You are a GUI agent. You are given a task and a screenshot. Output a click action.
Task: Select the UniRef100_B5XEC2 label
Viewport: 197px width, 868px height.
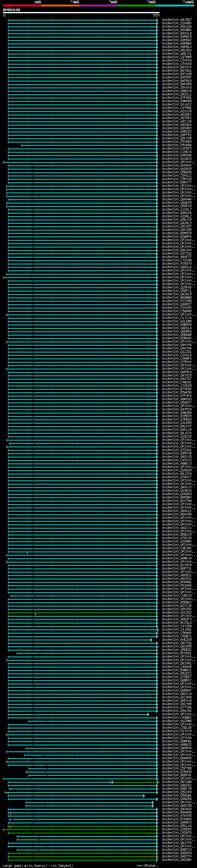pyautogui.click(x=177, y=673)
